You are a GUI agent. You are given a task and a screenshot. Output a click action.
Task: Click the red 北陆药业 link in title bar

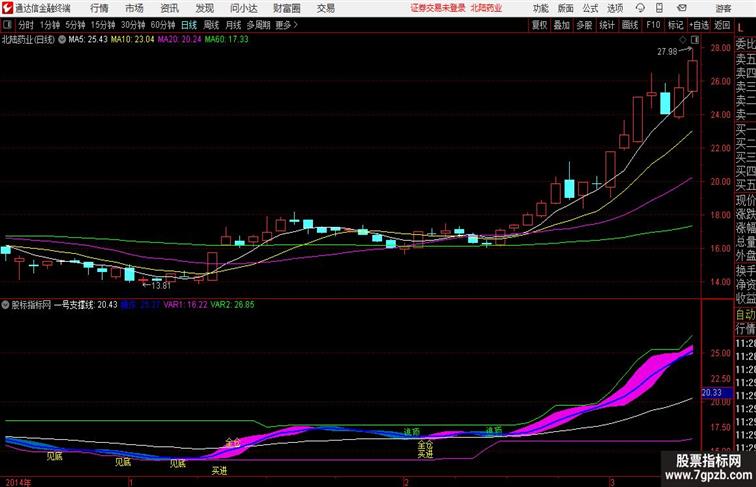point(486,8)
